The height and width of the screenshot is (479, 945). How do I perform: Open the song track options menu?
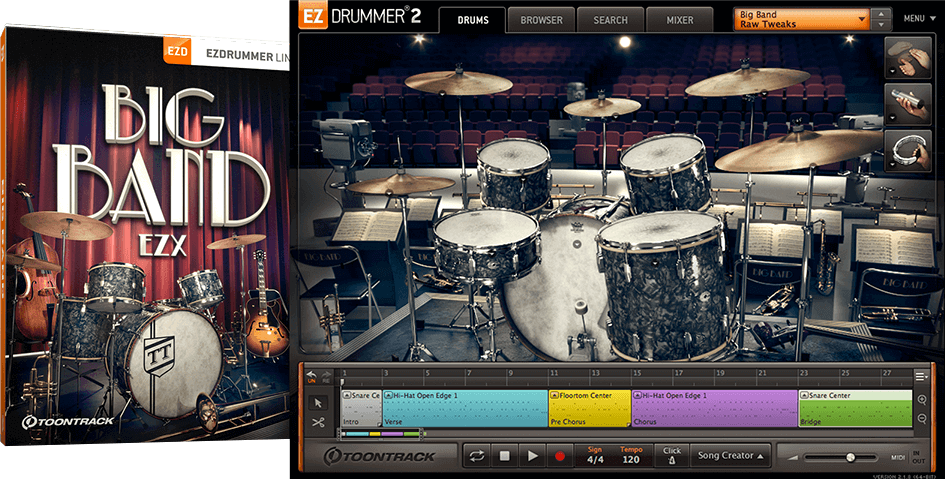coord(921,377)
